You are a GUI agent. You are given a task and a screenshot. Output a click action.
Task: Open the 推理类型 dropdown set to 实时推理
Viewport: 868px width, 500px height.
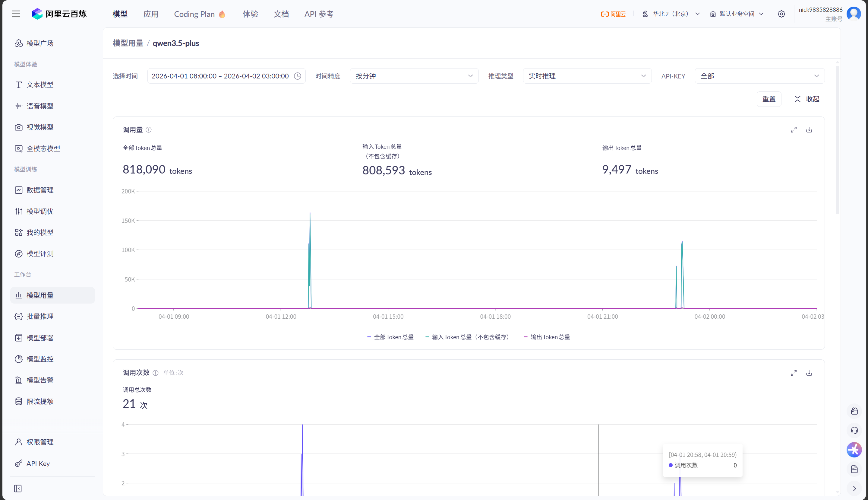587,76
